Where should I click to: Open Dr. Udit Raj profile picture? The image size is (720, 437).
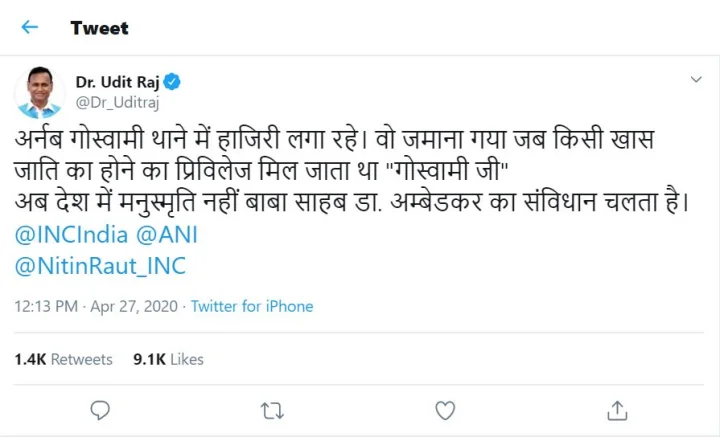pos(40,93)
